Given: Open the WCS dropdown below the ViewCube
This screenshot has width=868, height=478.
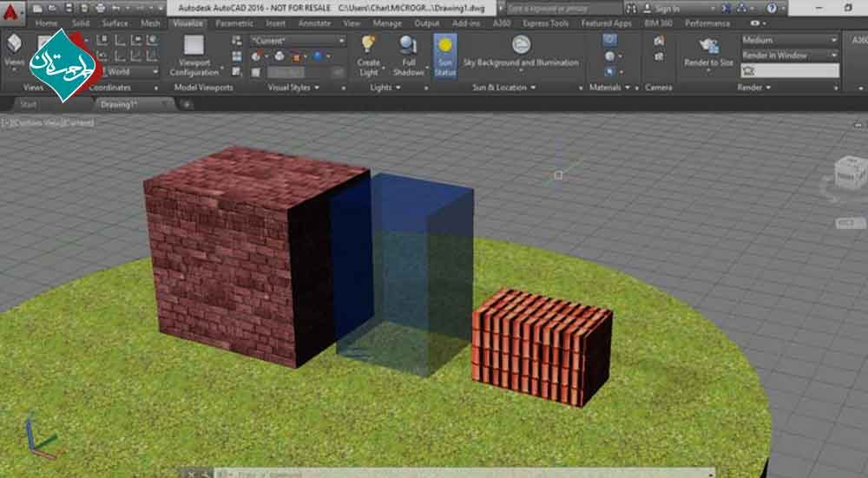Looking at the screenshot, I should [x=851, y=223].
